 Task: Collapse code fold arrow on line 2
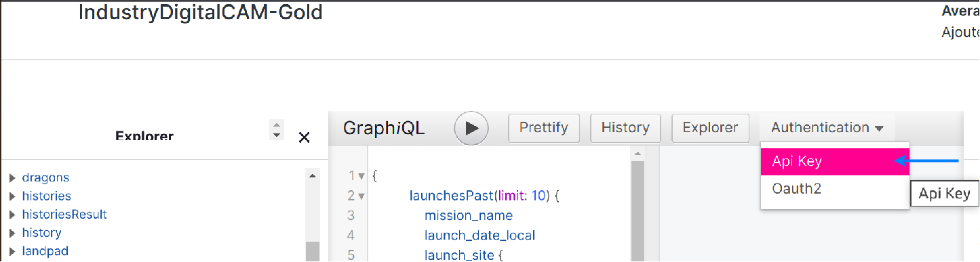click(x=361, y=197)
